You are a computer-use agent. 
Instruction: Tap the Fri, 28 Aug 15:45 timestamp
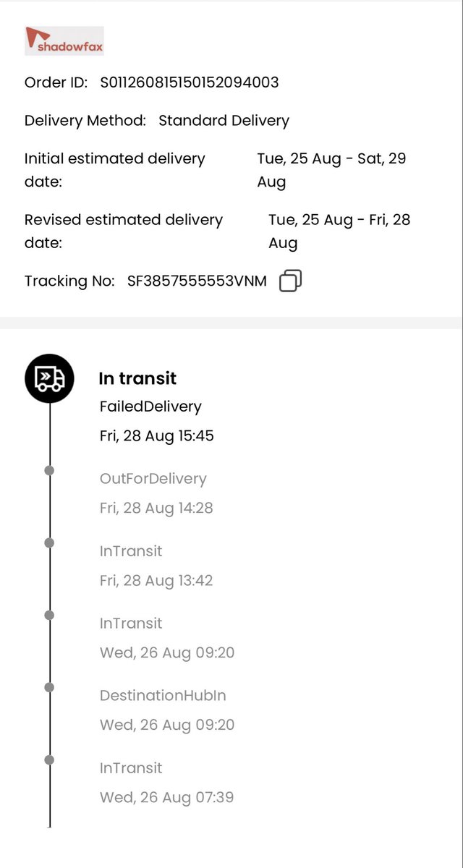click(x=157, y=436)
